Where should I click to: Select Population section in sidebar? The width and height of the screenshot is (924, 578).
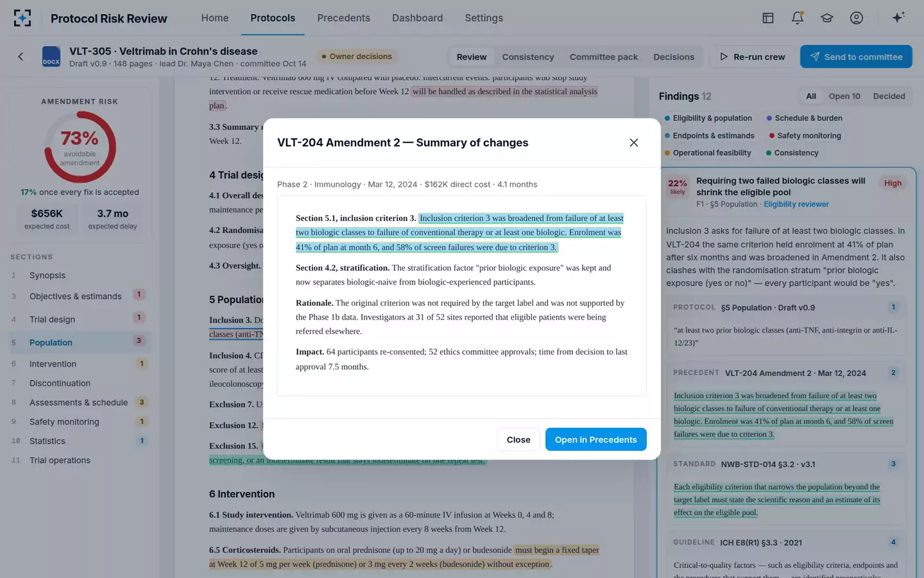coord(80,342)
